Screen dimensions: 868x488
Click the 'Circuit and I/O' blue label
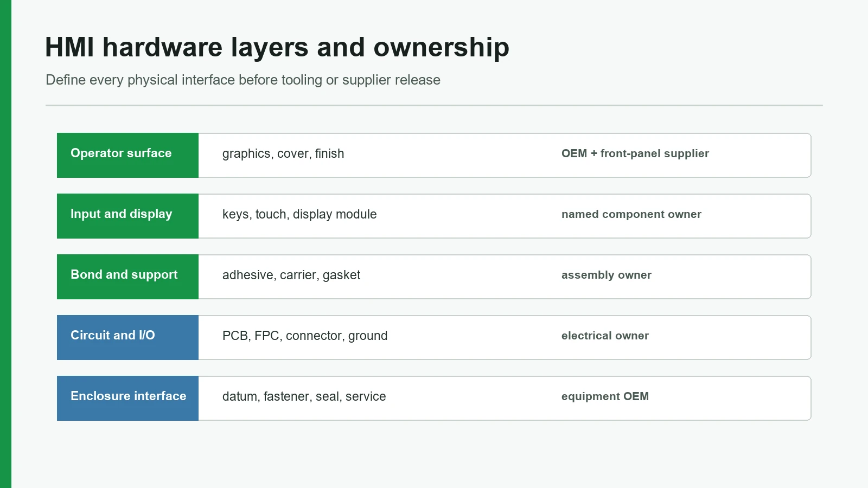[x=127, y=337]
